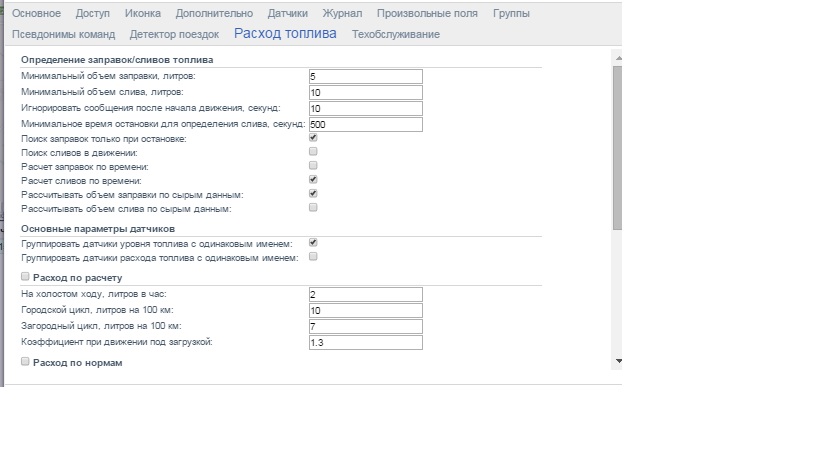Enable Поиск сливов в движении checkbox
The height and width of the screenshot is (460, 819).
314,152
